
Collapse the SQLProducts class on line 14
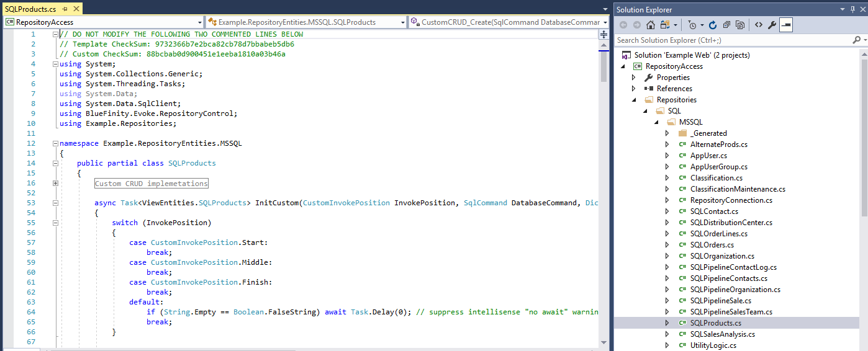pyautogui.click(x=55, y=163)
